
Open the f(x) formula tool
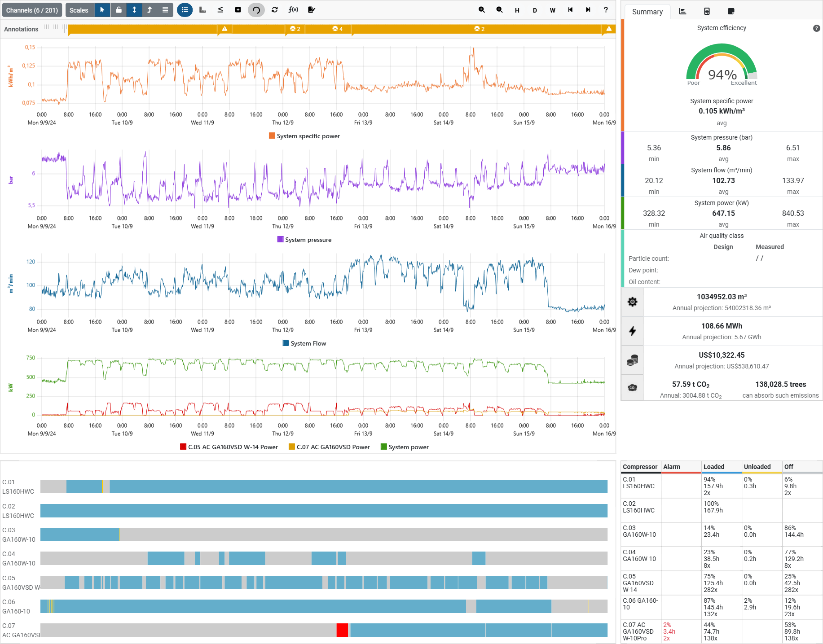click(x=293, y=10)
